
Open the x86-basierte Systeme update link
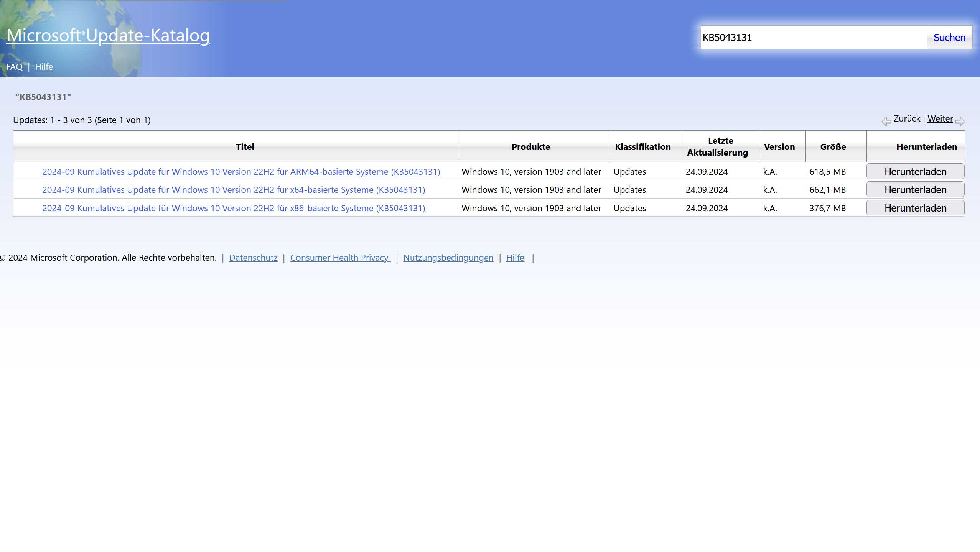pyautogui.click(x=233, y=208)
